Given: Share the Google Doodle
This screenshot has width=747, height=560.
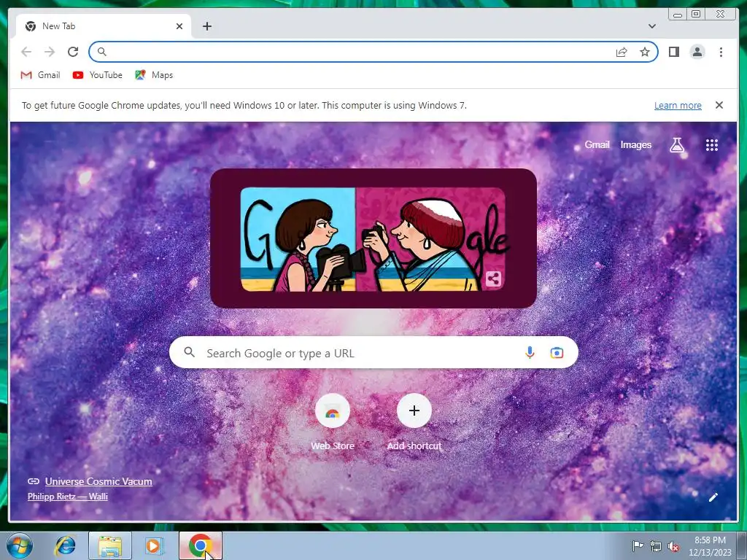Looking at the screenshot, I should 494,279.
